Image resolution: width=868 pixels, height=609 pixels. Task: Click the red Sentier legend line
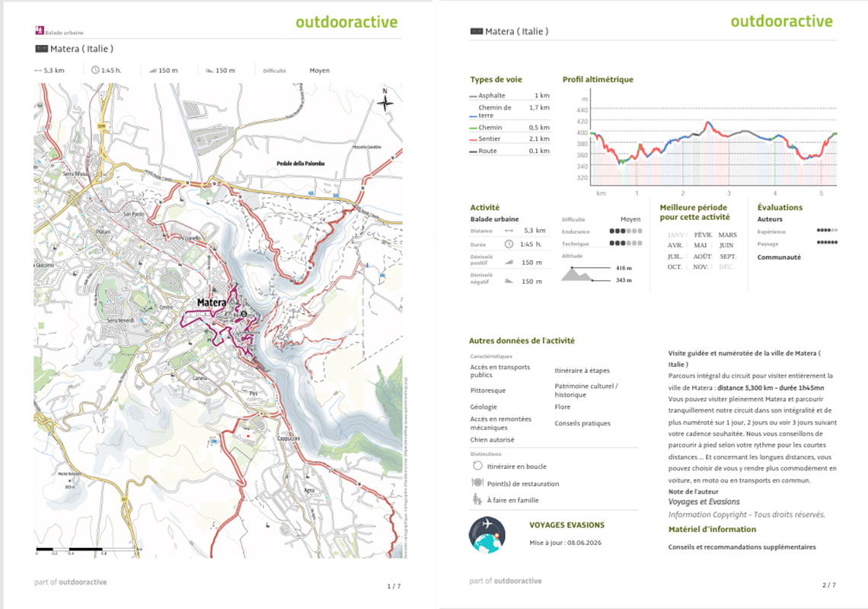(473, 139)
